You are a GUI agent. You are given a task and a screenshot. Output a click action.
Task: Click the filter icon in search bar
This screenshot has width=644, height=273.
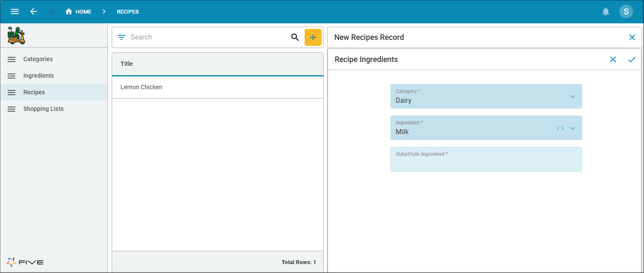(121, 37)
